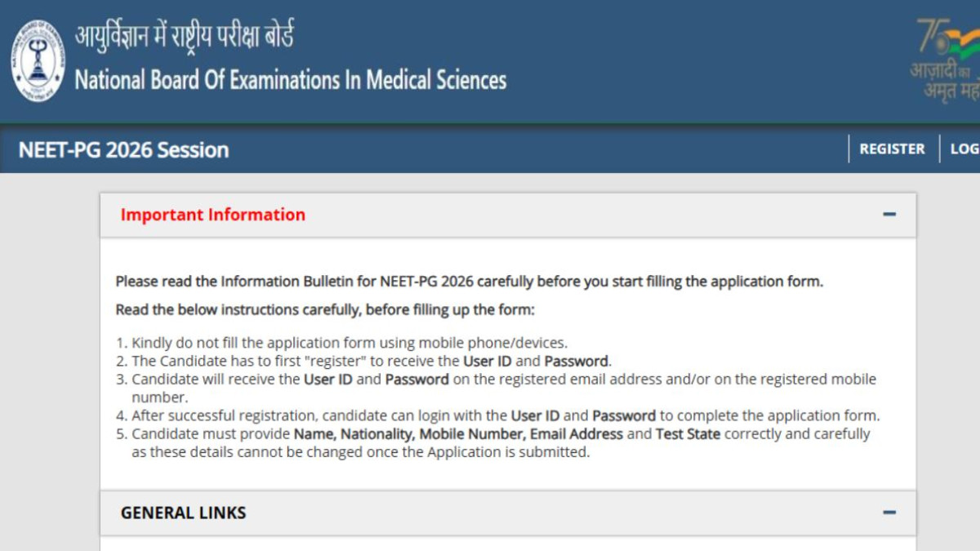This screenshot has height=551, width=980.
Task: Click the red 'Important Information' title text
Action: [x=213, y=215]
